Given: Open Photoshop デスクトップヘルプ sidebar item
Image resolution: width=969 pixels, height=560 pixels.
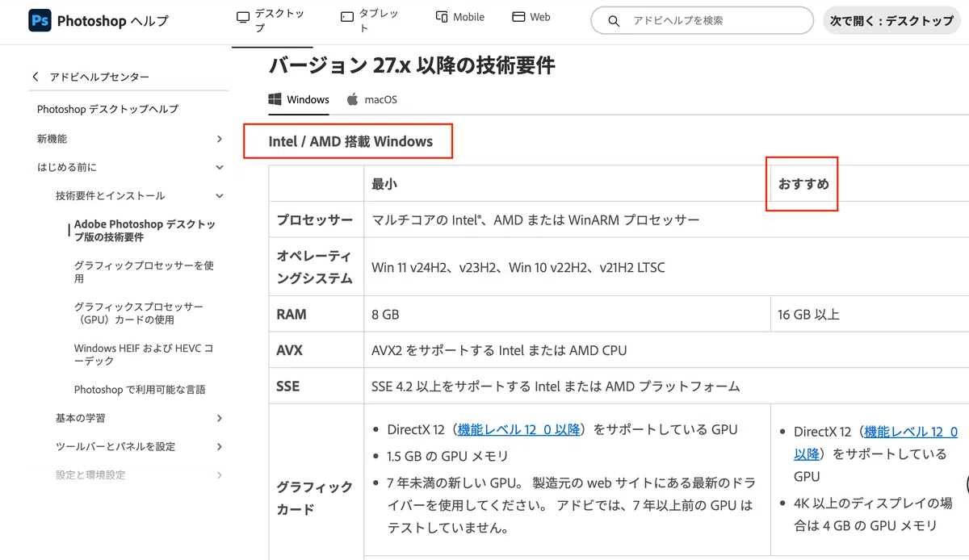Looking at the screenshot, I should [107, 109].
